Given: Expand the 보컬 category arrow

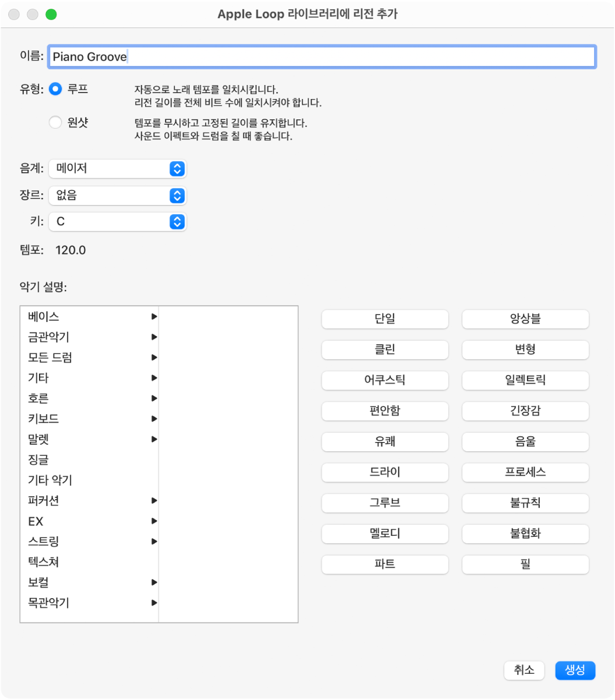Looking at the screenshot, I should click(x=154, y=582).
